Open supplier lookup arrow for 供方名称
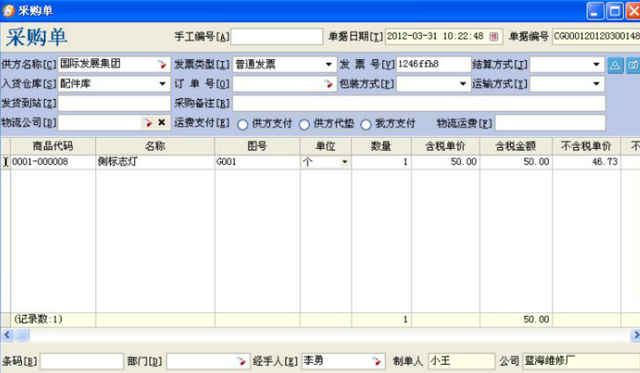640x373 pixels. [x=162, y=64]
